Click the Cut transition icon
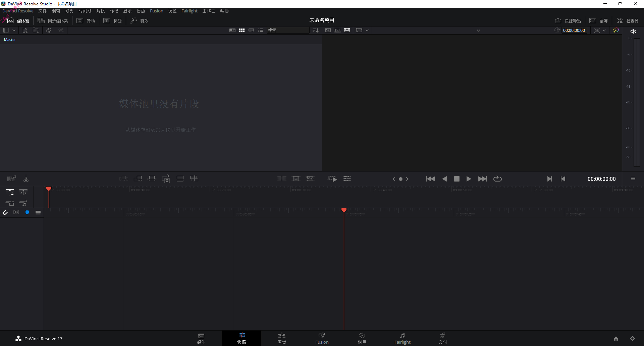The image size is (644, 346). (282, 179)
